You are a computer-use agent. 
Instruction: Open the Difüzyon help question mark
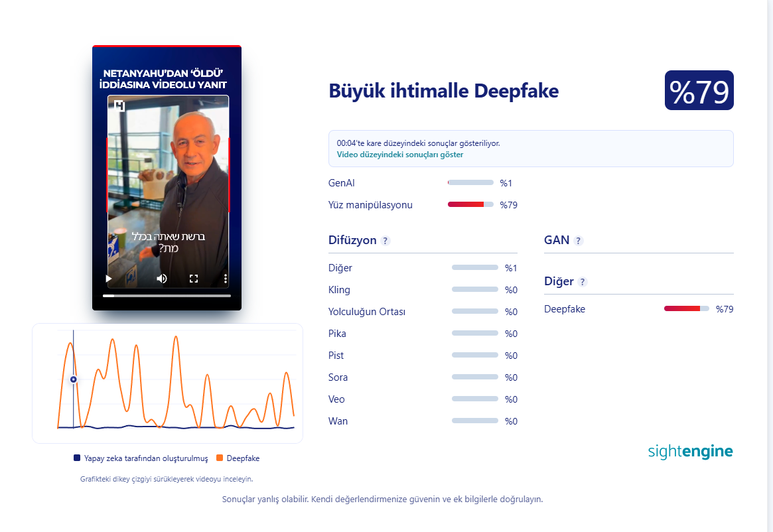pos(386,241)
